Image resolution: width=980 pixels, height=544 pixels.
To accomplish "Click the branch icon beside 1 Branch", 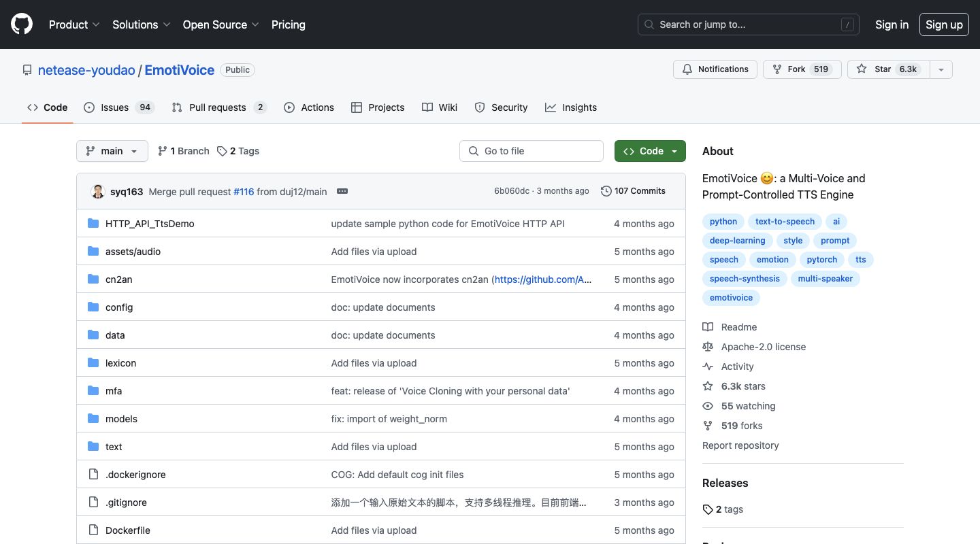I will [x=163, y=151].
